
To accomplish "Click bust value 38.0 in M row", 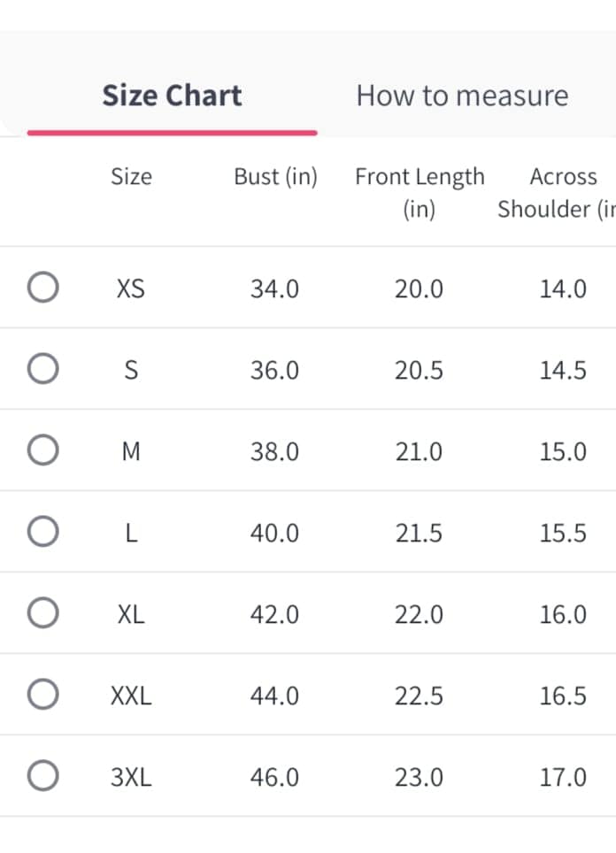I will (274, 451).
